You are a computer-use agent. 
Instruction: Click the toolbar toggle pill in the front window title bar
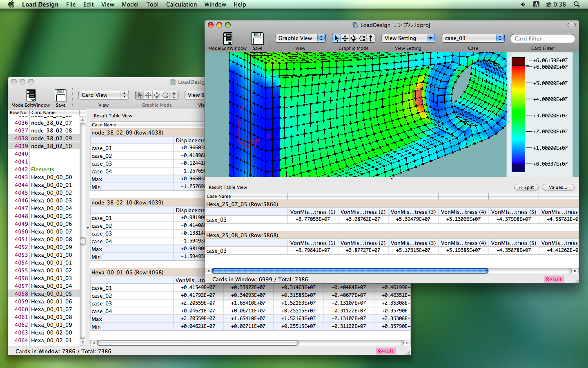coord(572,25)
